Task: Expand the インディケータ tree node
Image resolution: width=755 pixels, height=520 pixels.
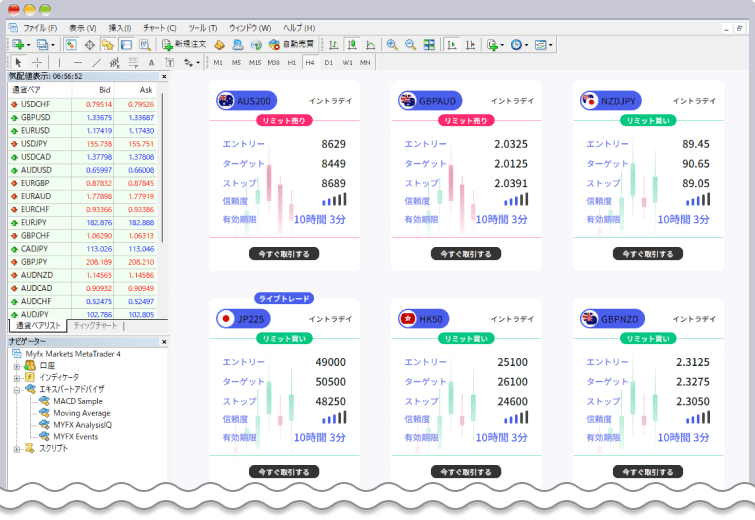Action: coord(16,377)
